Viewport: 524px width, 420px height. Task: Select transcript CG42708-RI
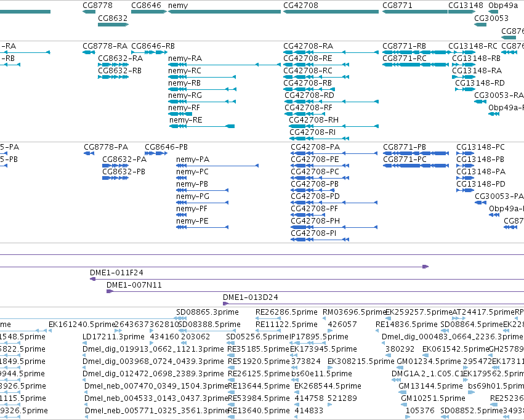point(319,139)
